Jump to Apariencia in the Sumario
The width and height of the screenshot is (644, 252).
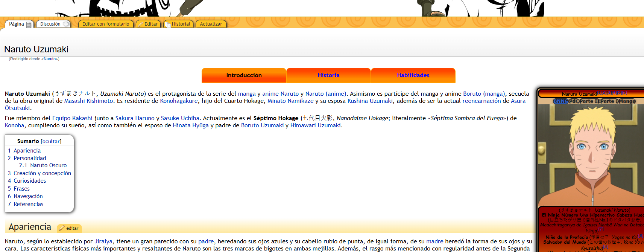point(27,151)
